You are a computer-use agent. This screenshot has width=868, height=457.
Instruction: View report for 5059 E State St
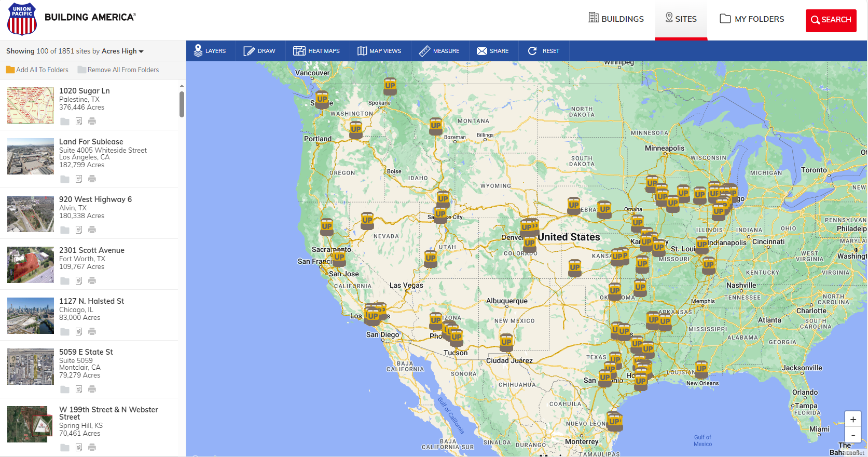[x=79, y=389]
